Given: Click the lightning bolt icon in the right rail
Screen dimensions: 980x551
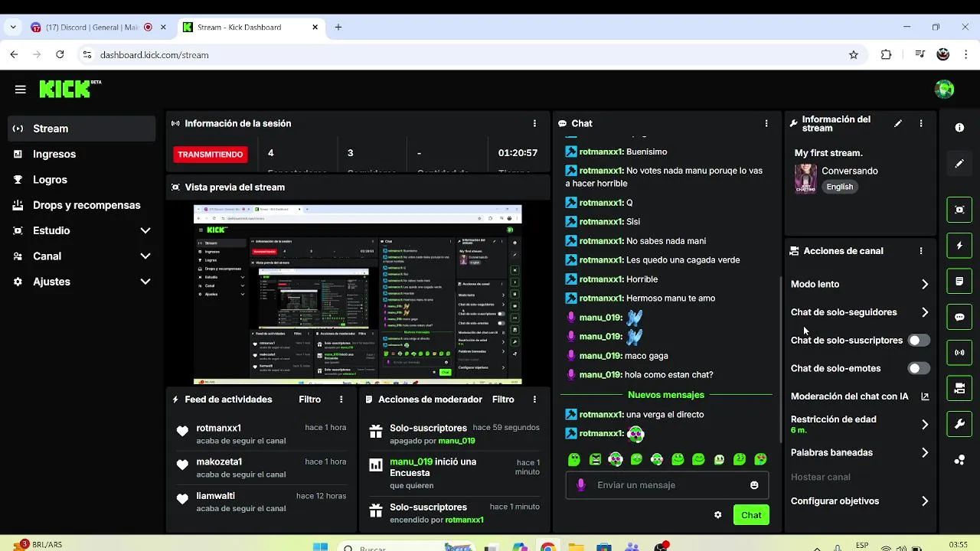Looking at the screenshot, I should point(959,246).
